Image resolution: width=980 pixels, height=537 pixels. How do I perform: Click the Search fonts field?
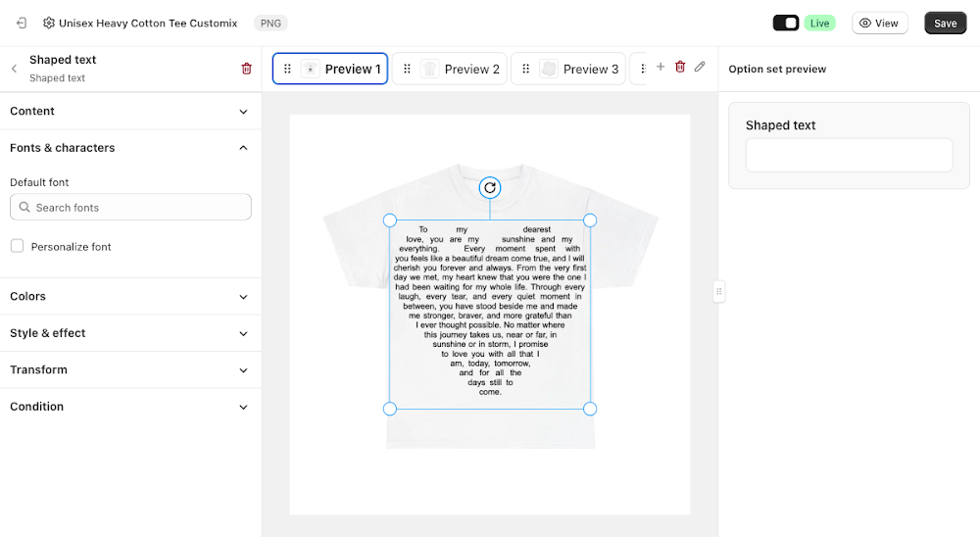click(130, 207)
